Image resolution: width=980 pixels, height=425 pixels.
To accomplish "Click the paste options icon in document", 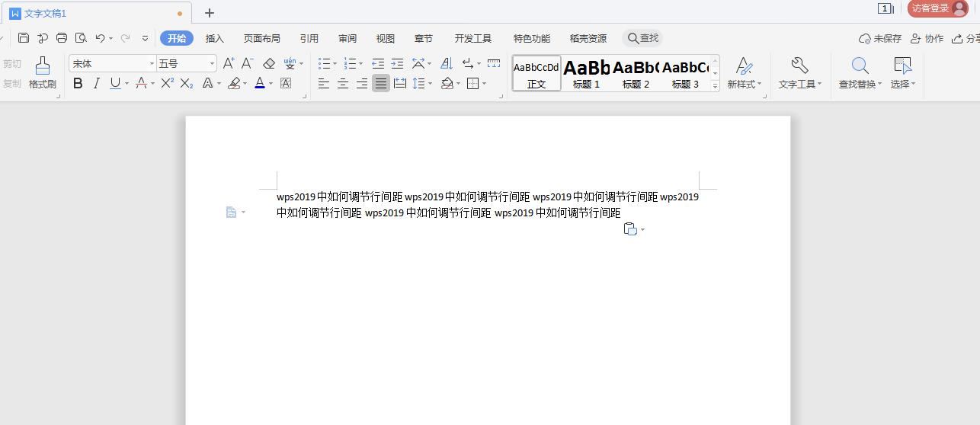I will coord(630,228).
